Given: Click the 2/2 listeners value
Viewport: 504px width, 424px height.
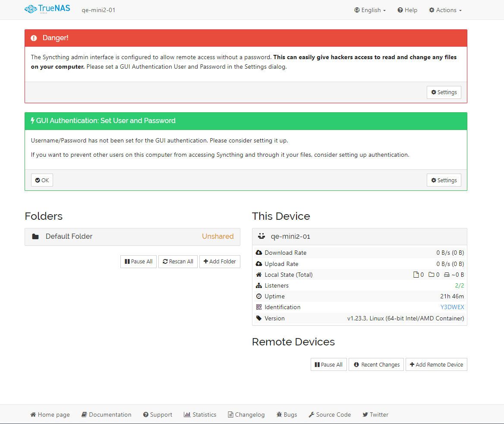Looking at the screenshot, I should [x=459, y=286].
